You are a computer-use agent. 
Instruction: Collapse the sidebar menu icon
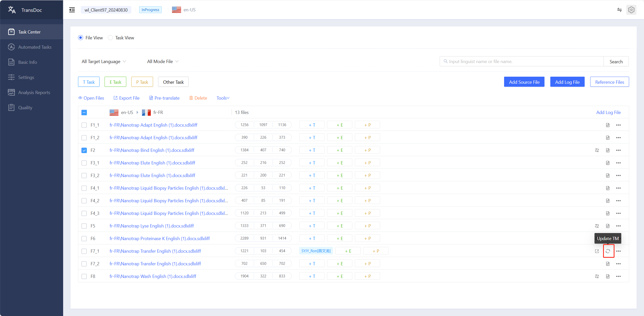pyautogui.click(x=72, y=10)
